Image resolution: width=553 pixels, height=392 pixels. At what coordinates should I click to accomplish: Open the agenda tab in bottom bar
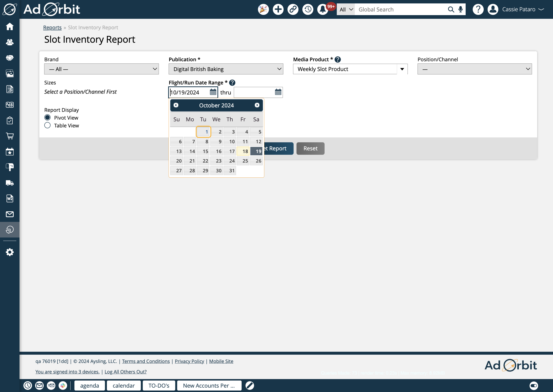90,386
